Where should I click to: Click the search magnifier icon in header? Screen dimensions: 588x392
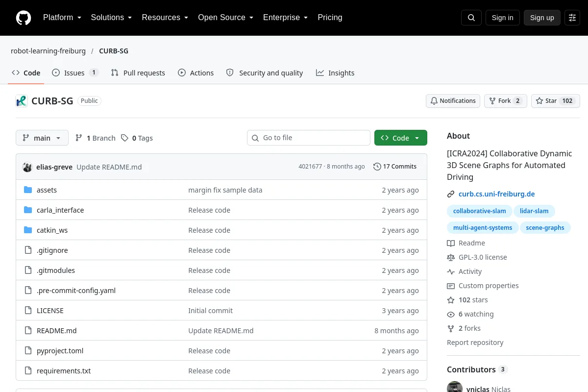tap(471, 18)
